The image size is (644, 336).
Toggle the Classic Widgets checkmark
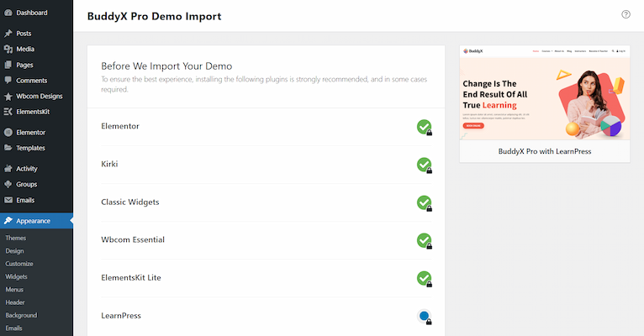tap(424, 202)
